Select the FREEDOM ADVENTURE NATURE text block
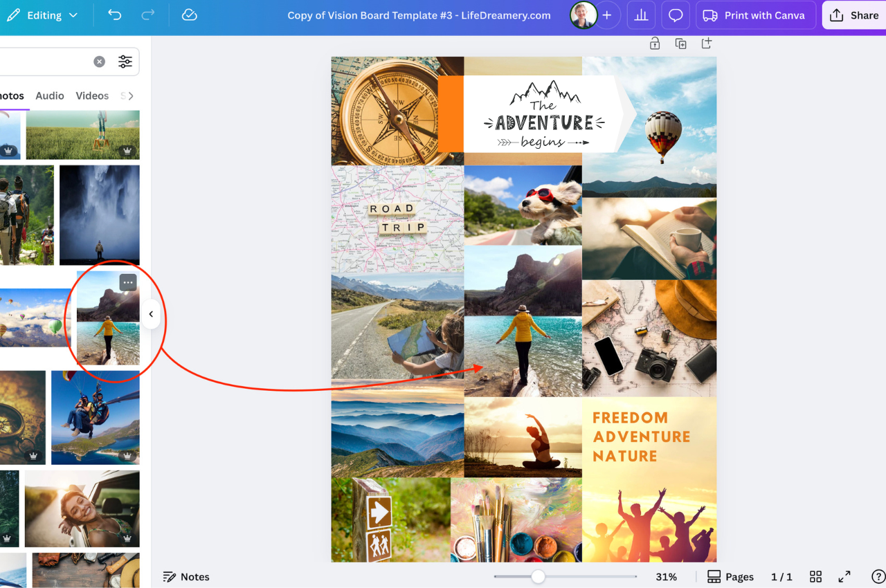Viewport: 886px width, 588px height. (642, 437)
